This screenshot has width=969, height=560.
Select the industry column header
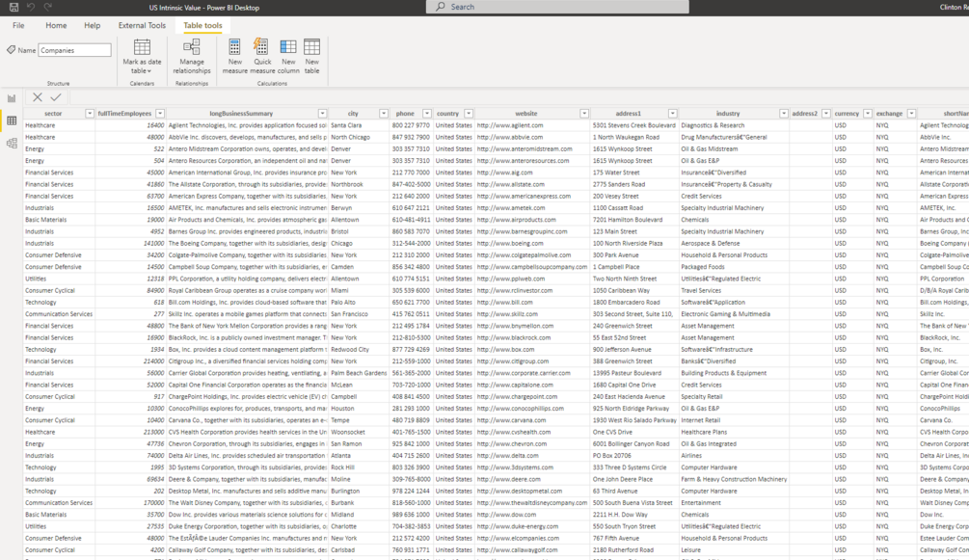(728, 113)
